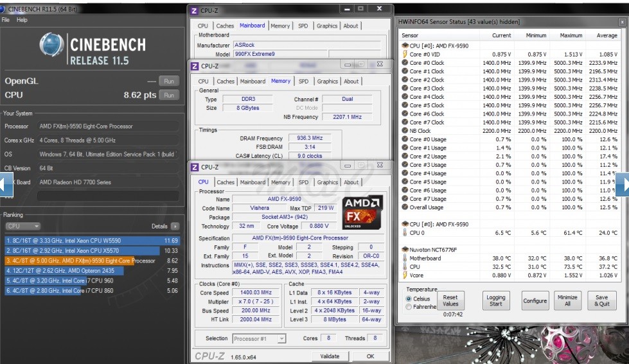Click Logging Start in HWiNFO64
Image resolution: width=629 pixels, height=364 pixels.
pos(496,300)
